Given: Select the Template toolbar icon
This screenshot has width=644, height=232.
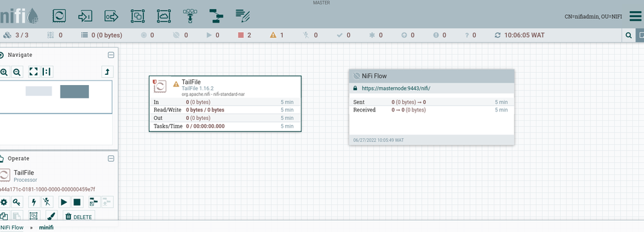Looking at the screenshot, I should [x=216, y=16].
